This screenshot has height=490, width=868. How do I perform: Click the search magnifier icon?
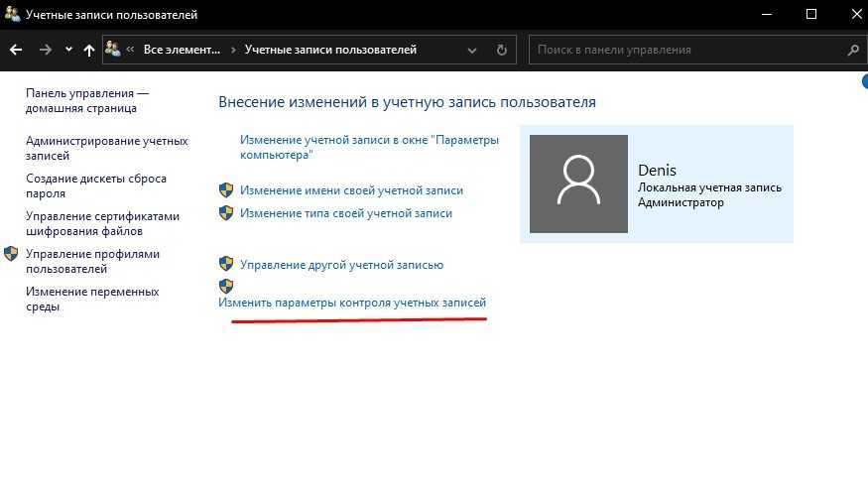coord(852,50)
